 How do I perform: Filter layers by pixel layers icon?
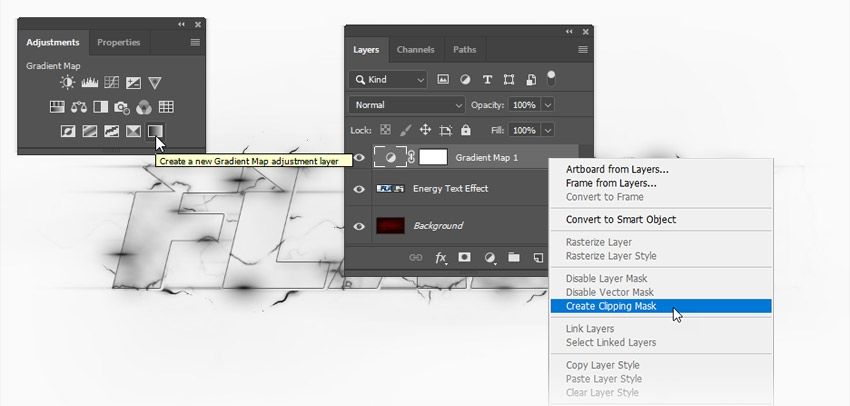point(443,80)
